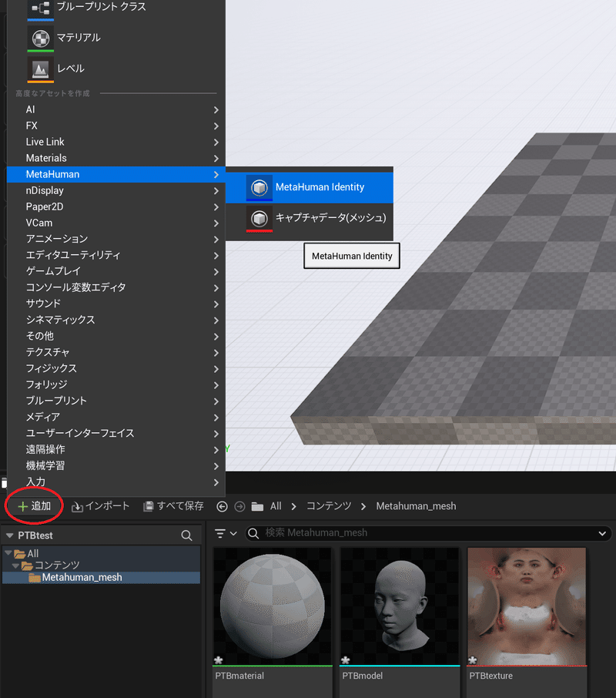Expand the filter dropdown chevron beside the filter icon
This screenshot has height=698, width=616.
[233, 533]
